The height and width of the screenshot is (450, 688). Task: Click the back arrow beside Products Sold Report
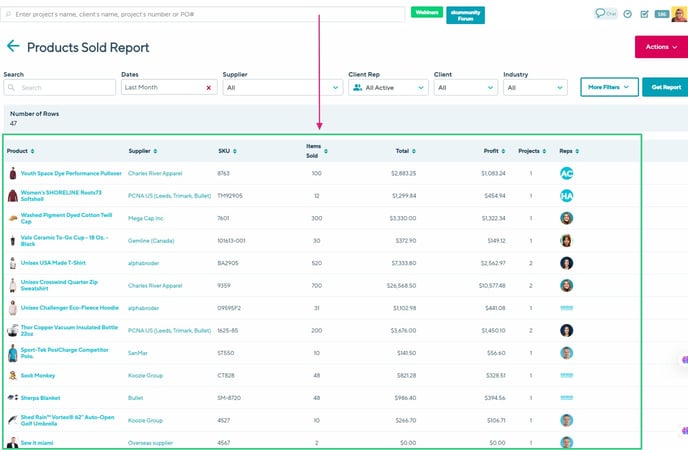pyautogui.click(x=13, y=47)
